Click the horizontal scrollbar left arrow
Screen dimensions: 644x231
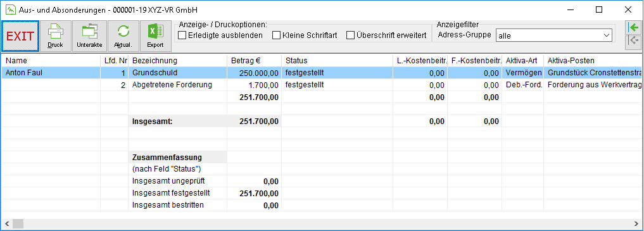pos(6,223)
